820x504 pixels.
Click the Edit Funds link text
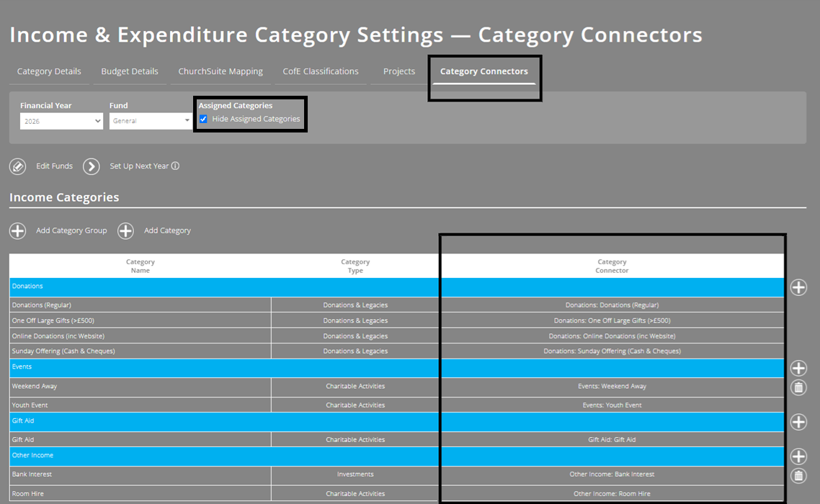pos(54,166)
